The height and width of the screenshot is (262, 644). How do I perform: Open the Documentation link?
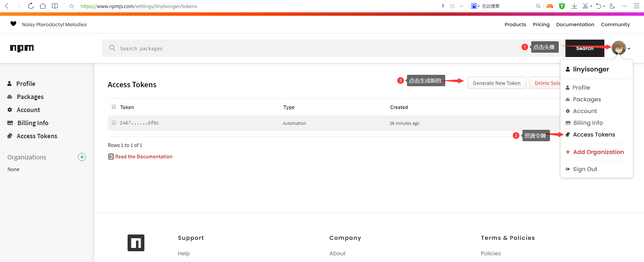(575, 24)
